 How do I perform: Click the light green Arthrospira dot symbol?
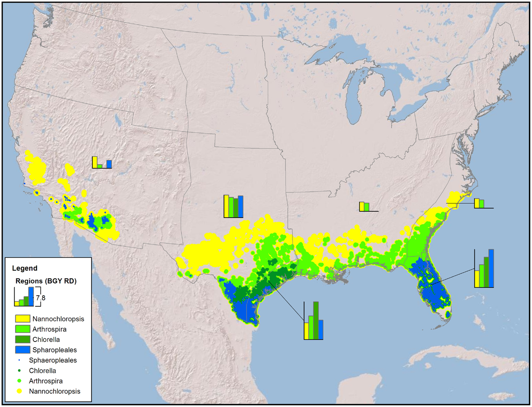[x=19, y=381]
